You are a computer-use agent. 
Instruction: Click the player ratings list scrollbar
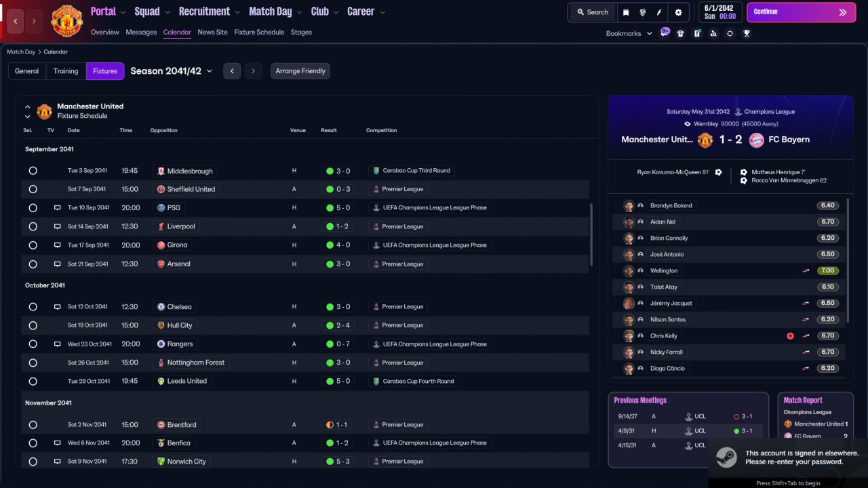click(848, 260)
